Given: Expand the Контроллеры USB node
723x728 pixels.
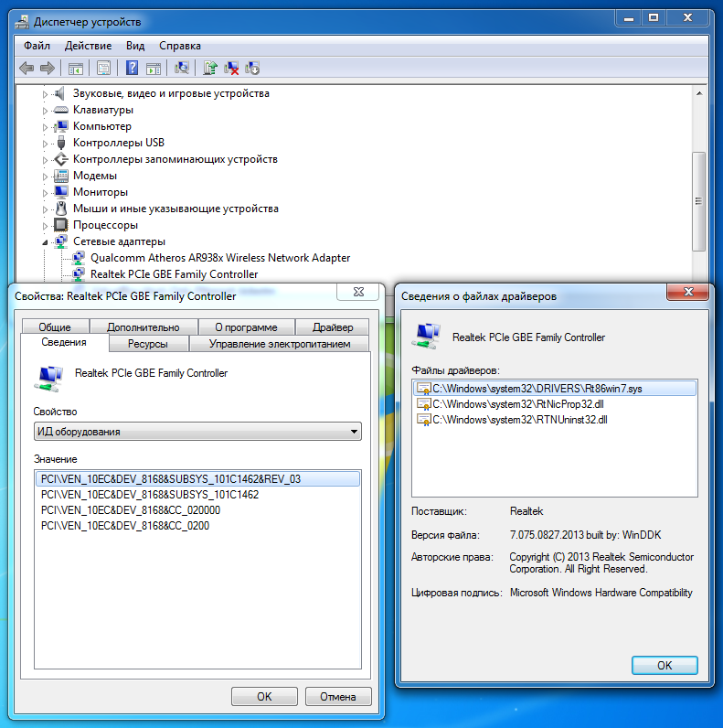Looking at the screenshot, I should pos(45,144).
